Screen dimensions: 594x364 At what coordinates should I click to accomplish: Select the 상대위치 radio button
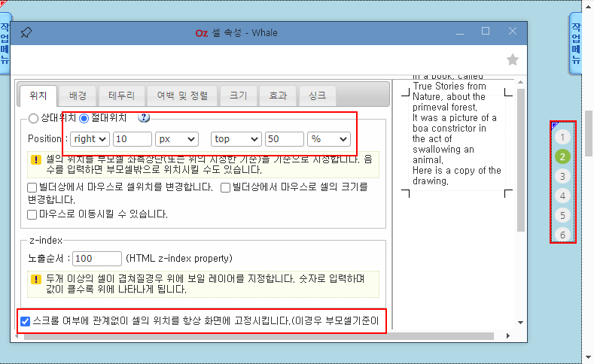(x=33, y=118)
